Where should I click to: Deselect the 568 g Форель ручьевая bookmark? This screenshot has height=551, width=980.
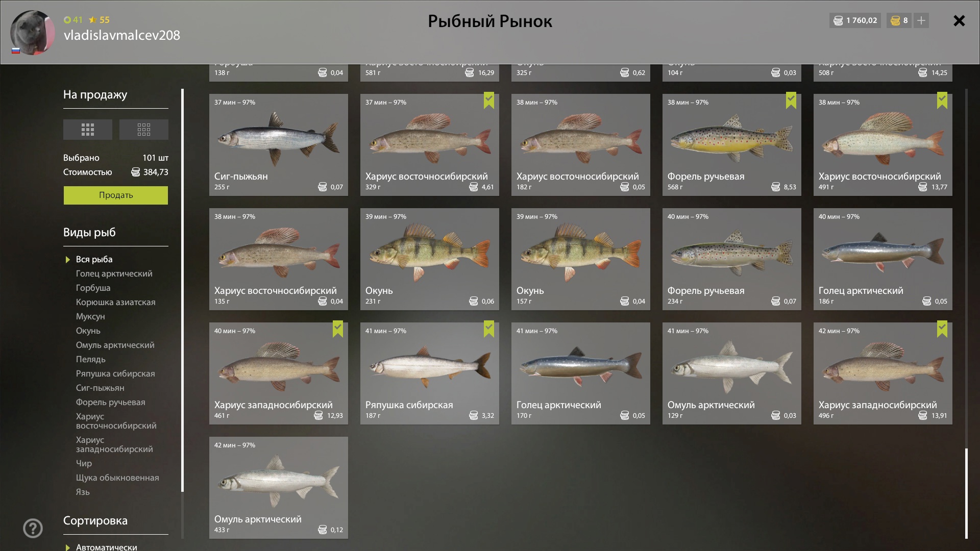click(791, 101)
